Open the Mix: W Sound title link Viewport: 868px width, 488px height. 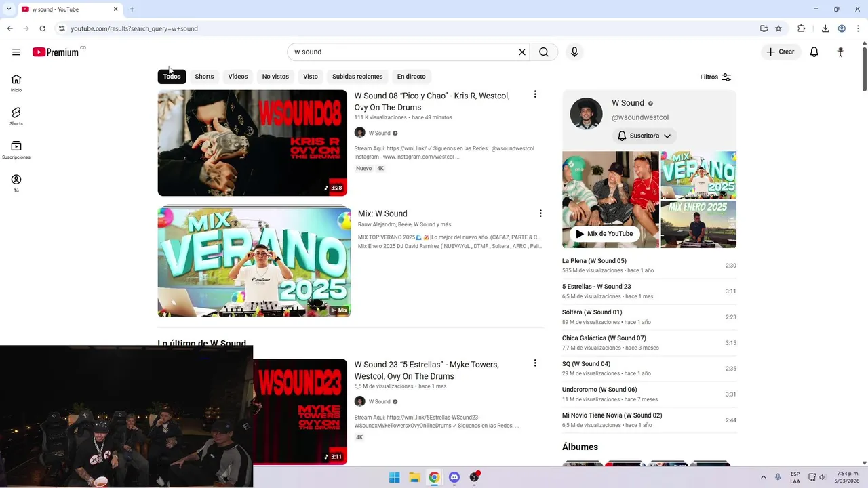click(x=382, y=213)
